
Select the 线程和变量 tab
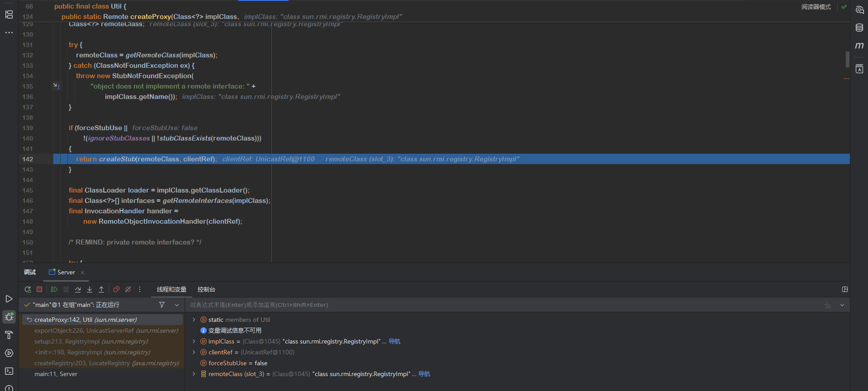click(x=171, y=289)
